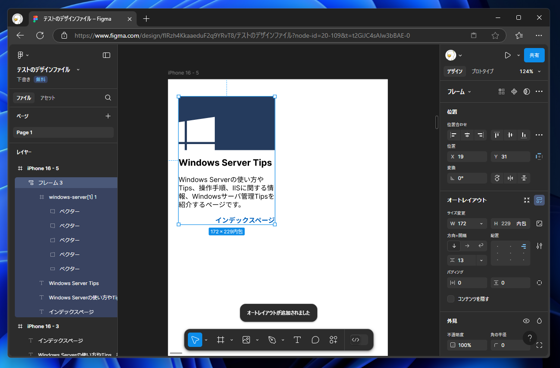
Task: Select the Frame tool in the bottom toolbar
Action: [x=221, y=340]
